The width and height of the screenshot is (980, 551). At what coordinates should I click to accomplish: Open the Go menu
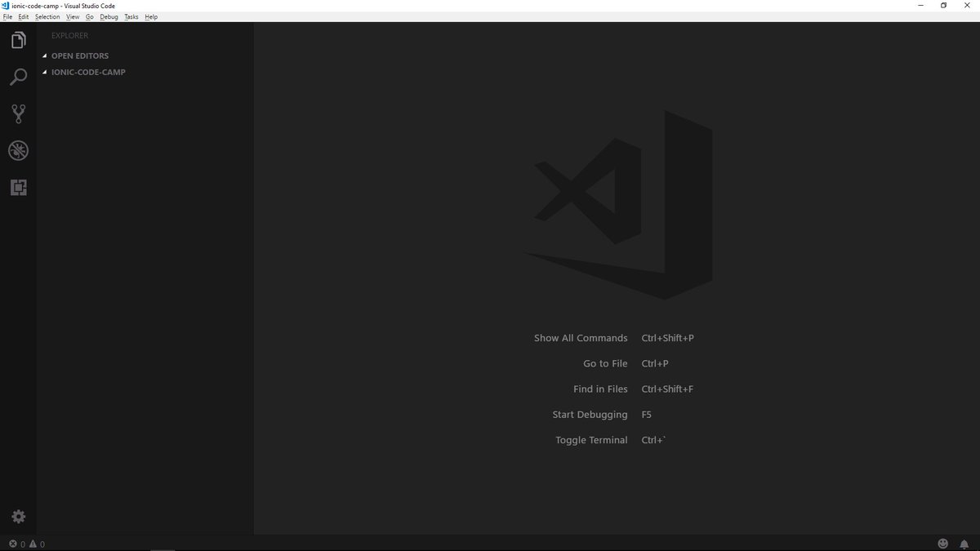[x=90, y=16]
